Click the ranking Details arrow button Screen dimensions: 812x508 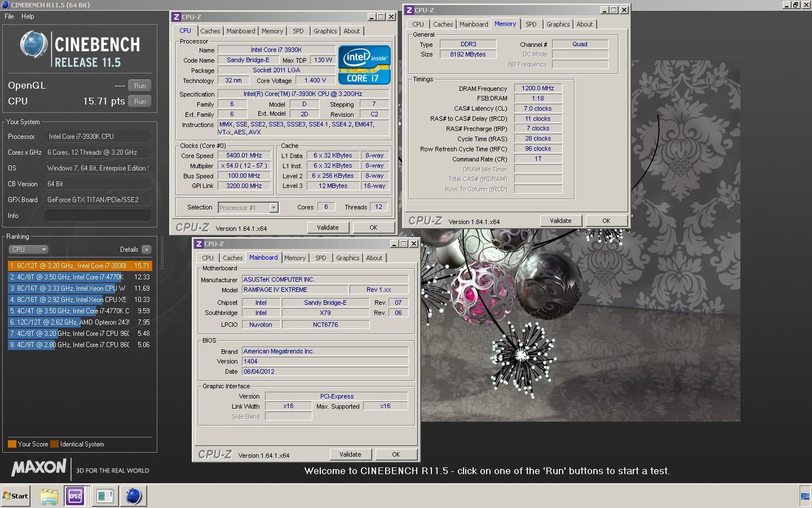click(x=146, y=249)
